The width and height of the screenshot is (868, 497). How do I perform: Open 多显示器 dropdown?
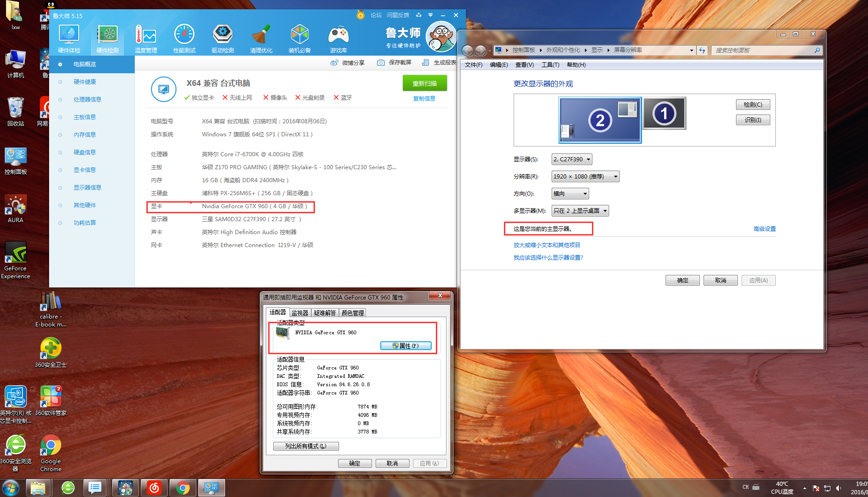click(580, 211)
